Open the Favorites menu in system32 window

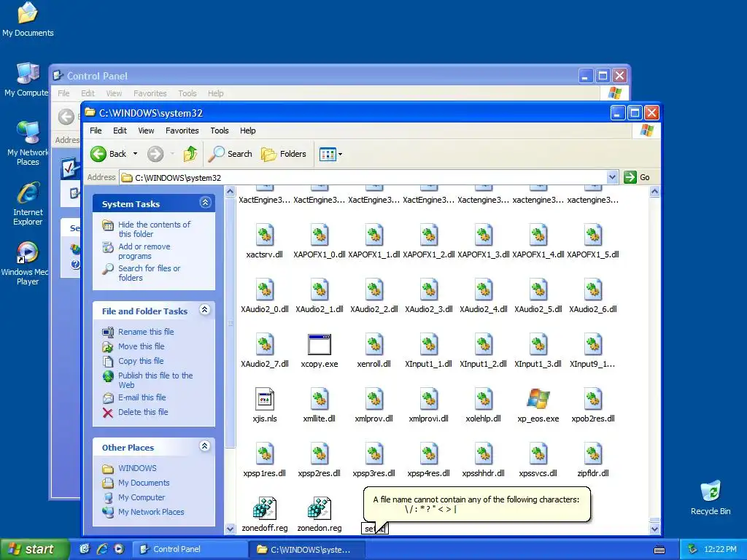[182, 131]
